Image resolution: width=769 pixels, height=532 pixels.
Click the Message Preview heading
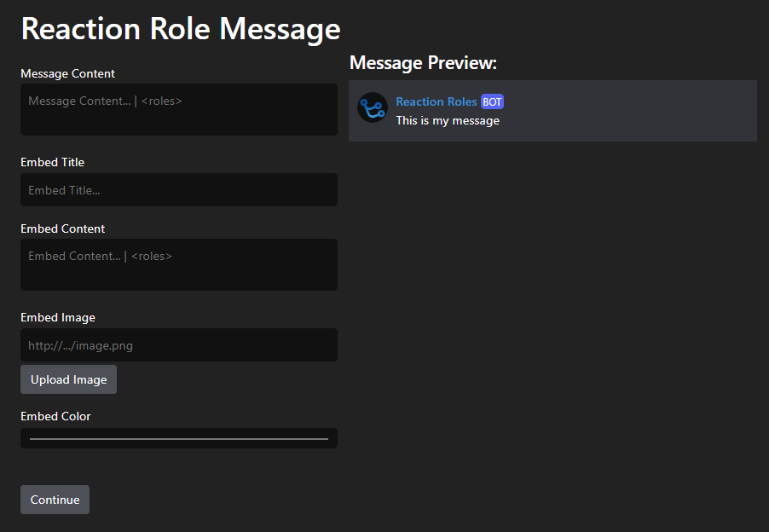pyautogui.click(x=423, y=63)
